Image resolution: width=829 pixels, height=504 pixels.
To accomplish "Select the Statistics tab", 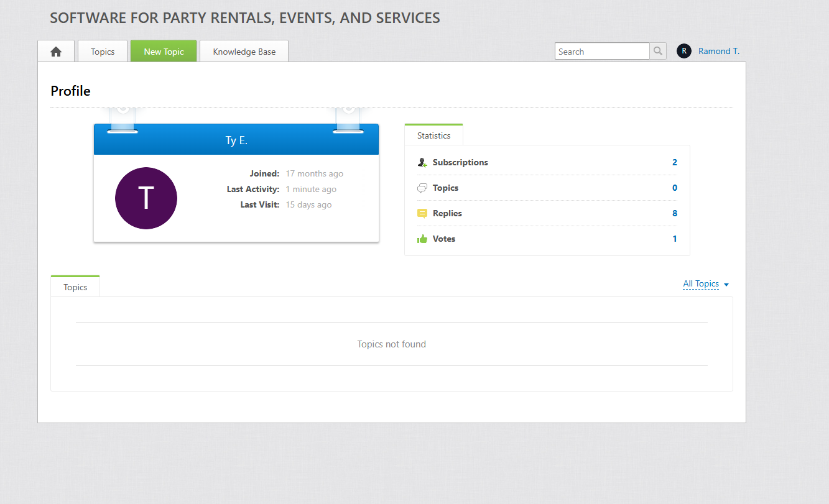I will point(433,135).
